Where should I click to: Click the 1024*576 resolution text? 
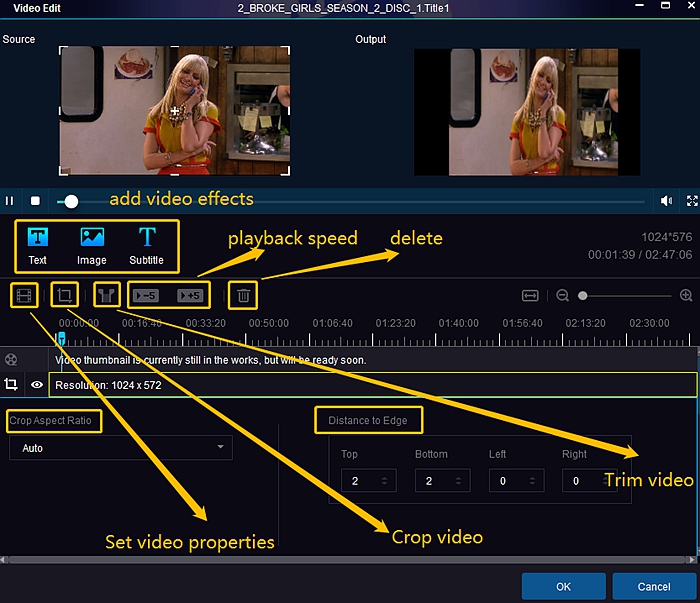(667, 237)
